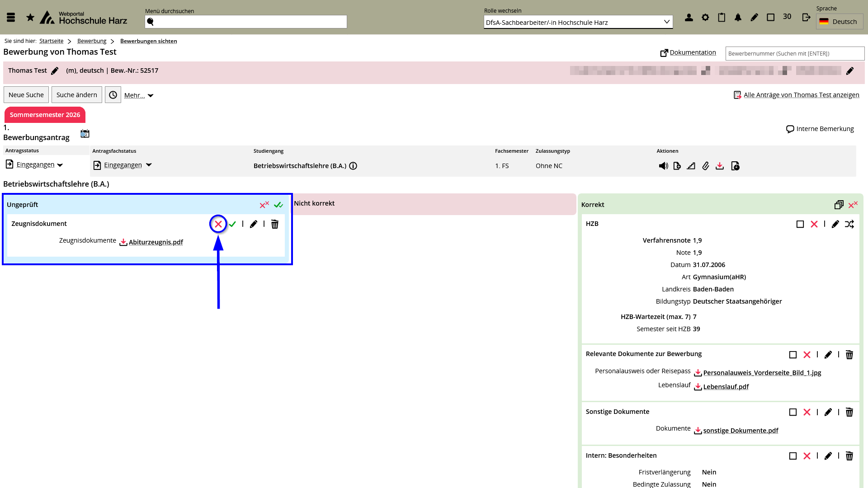Tick the HZB section checkbox

[800, 224]
